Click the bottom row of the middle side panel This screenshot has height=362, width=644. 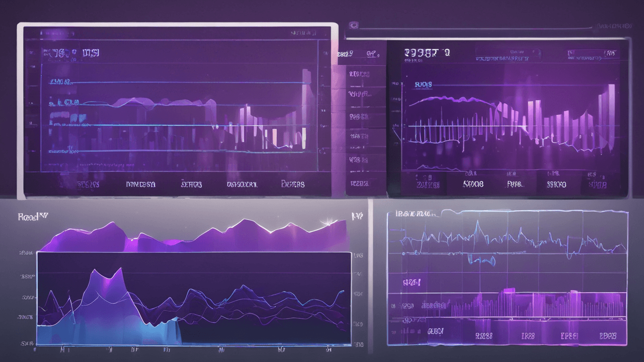coord(359,183)
